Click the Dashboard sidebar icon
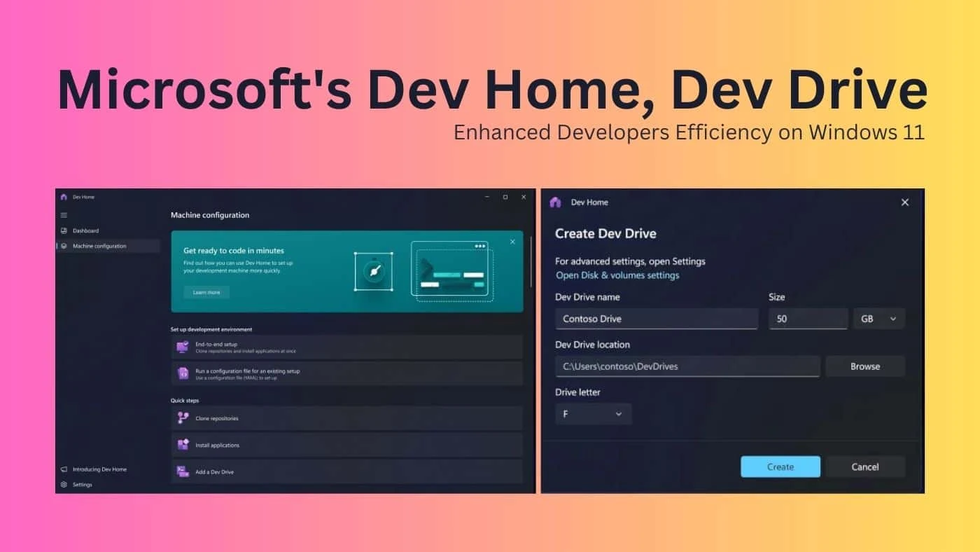The image size is (980, 552). [64, 230]
